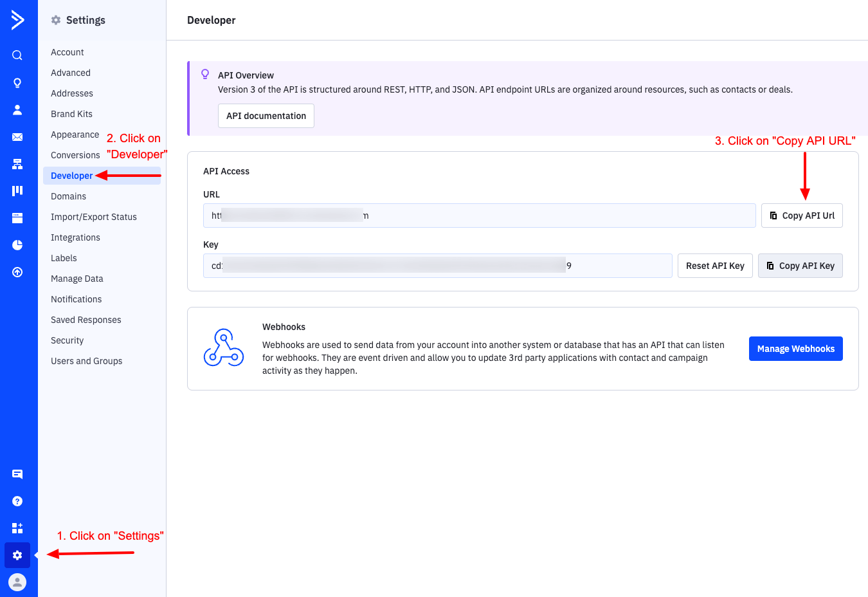The image size is (868, 597).
Task: Click the help question mark icon
Action: pyautogui.click(x=17, y=501)
